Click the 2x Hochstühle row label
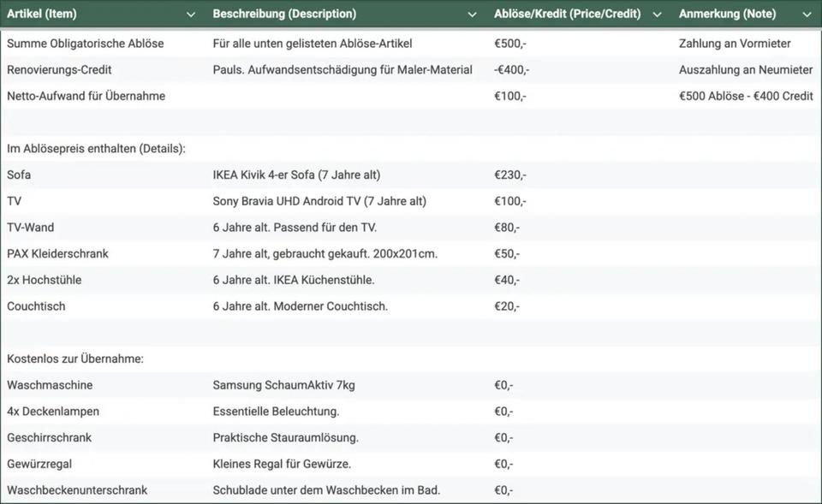Screen dimensions: 822x504 tap(45, 281)
